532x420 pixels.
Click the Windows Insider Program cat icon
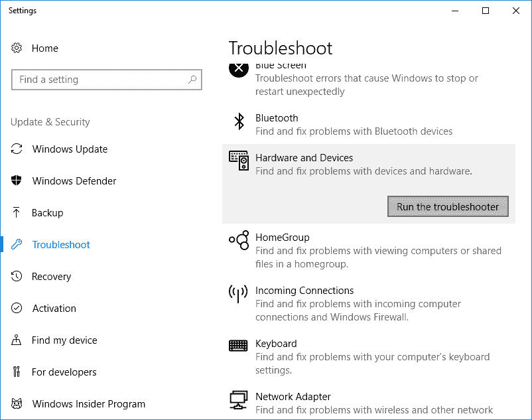pyautogui.click(x=17, y=404)
